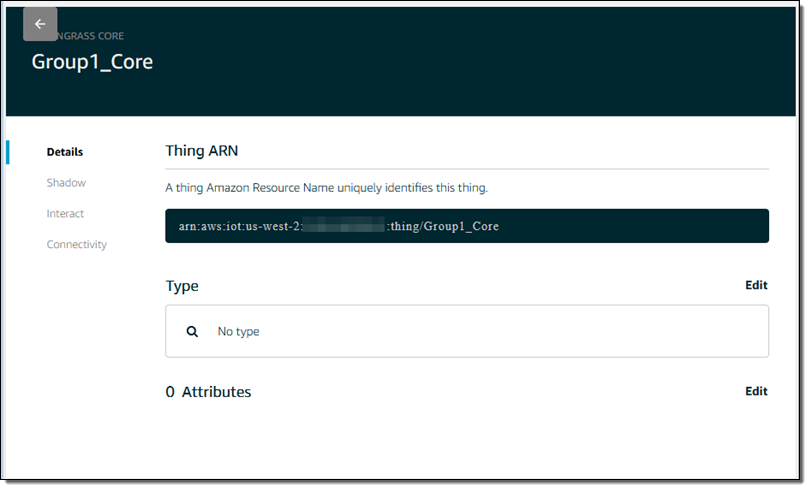Select the Connectivity tab
Viewport: 810px width, 490px height.
click(76, 245)
